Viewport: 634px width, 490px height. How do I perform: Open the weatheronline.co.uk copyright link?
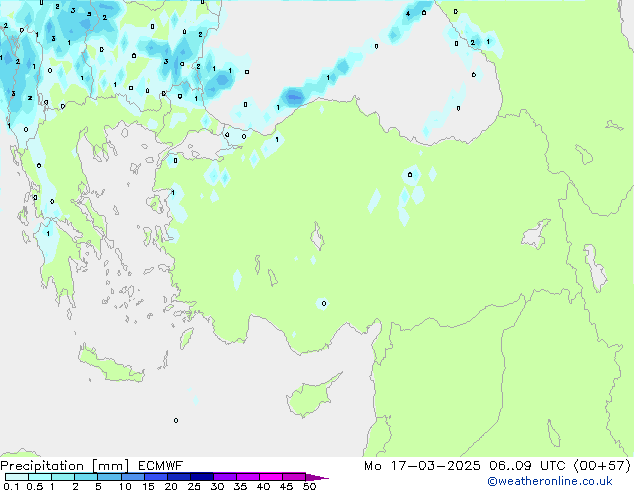pos(550,481)
